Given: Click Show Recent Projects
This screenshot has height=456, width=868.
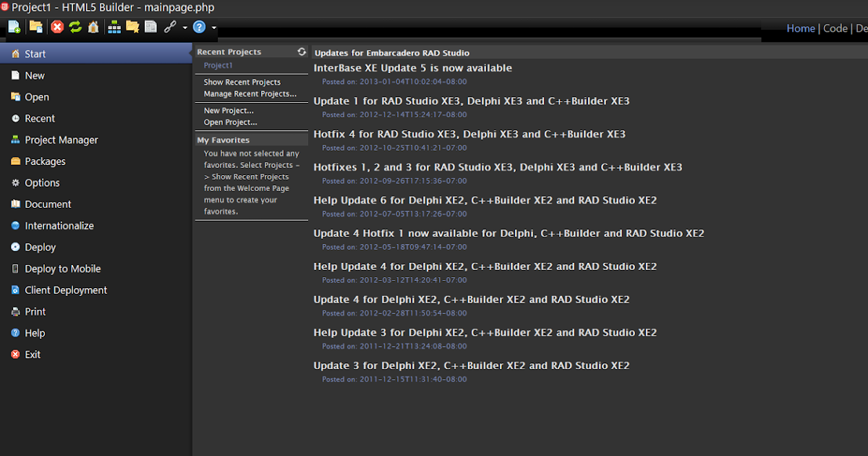Looking at the screenshot, I should pos(242,82).
